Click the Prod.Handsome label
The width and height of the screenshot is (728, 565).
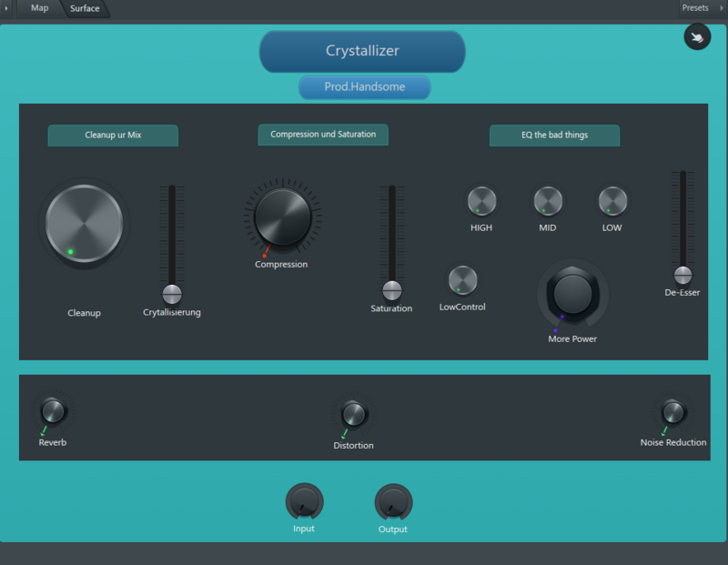pyautogui.click(x=364, y=86)
